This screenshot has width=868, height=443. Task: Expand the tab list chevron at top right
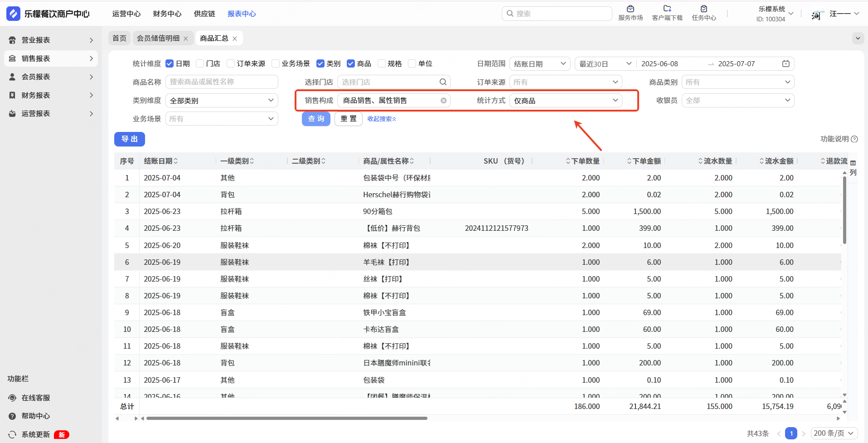(x=858, y=39)
